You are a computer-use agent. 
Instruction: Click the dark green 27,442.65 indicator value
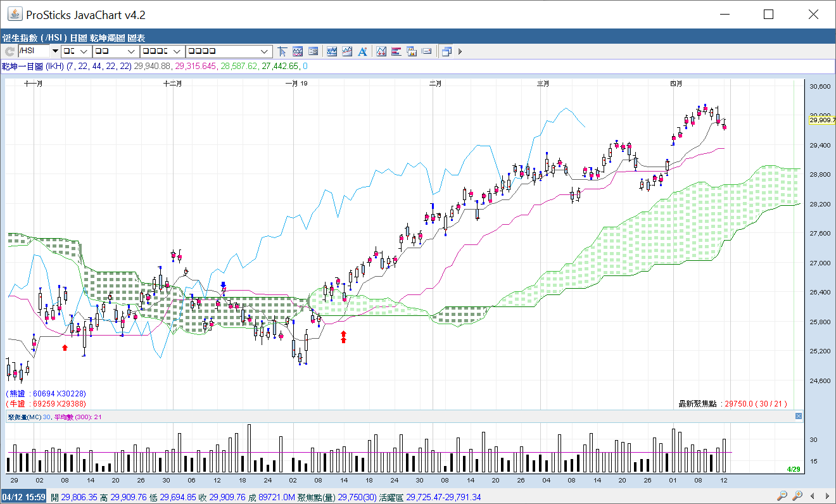click(x=279, y=66)
